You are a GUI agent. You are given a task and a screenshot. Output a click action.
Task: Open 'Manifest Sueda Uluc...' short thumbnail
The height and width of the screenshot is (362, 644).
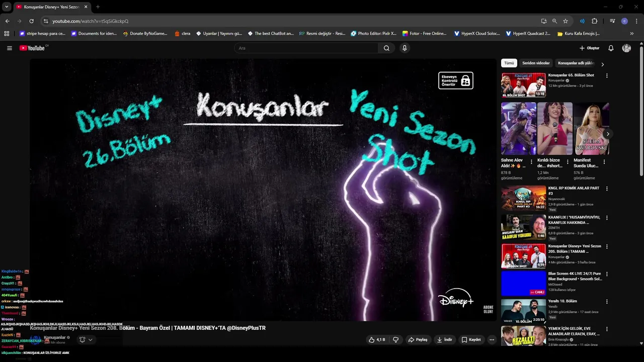coord(591,129)
